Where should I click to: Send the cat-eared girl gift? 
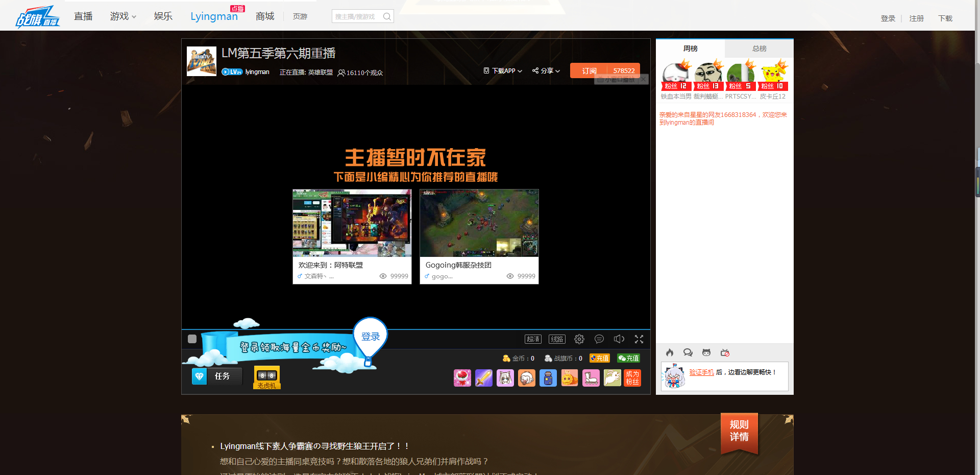click(505, 378)
